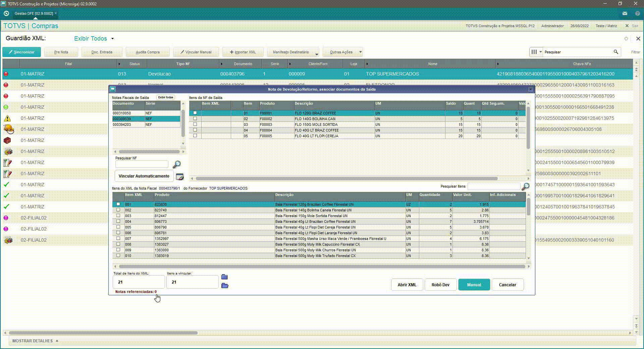Click the teal Manual button
This screenshot has height=349, width=644.
474,285
